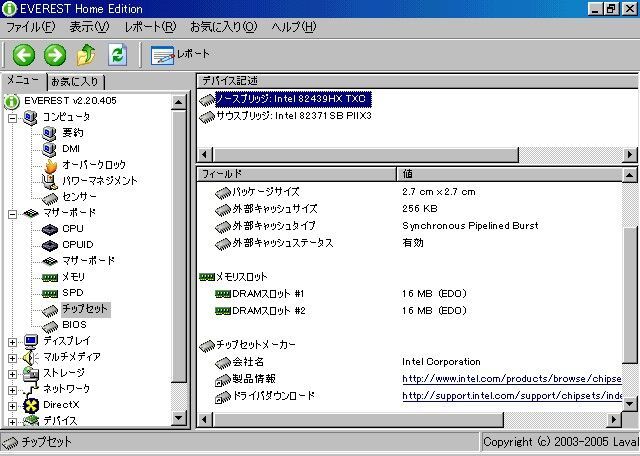Expand the マルチメディア tree node

point(12,358)
